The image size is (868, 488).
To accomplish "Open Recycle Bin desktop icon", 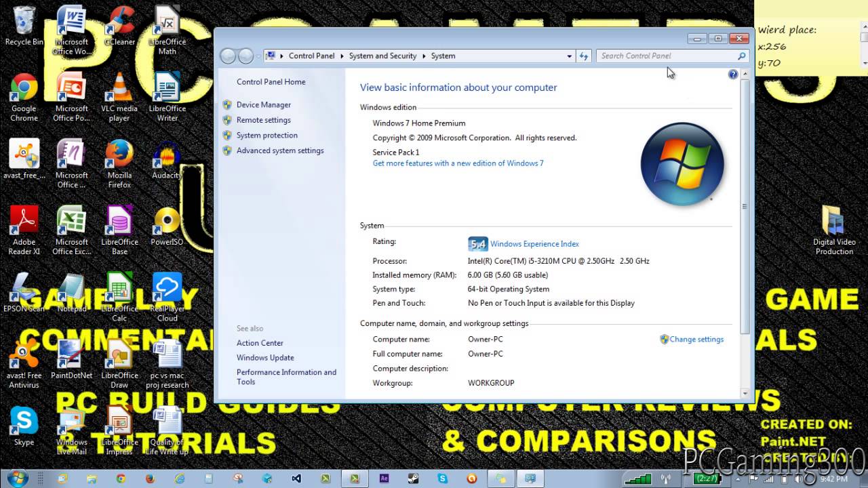I will click(x=24, y=26).
